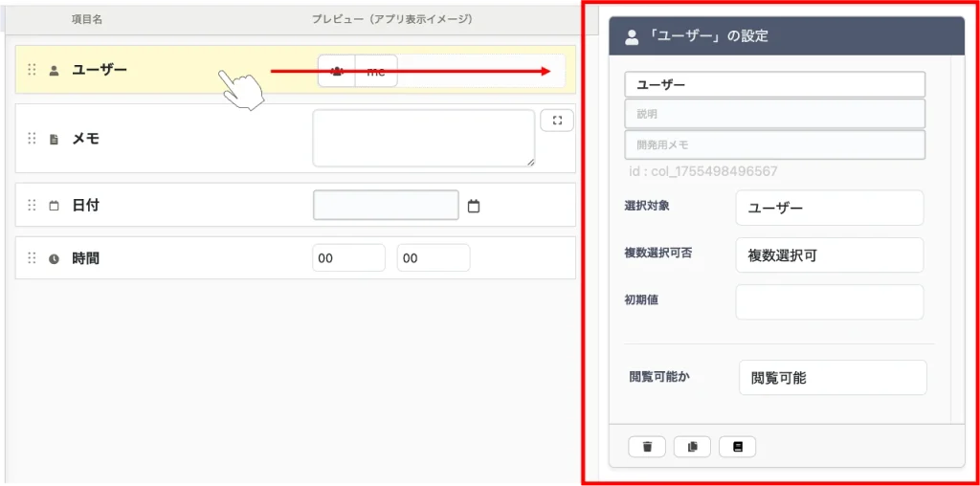The height and width of the screenshot is (486, 980).
Task: Select the メモ row label
Action: tap(85, 139)
